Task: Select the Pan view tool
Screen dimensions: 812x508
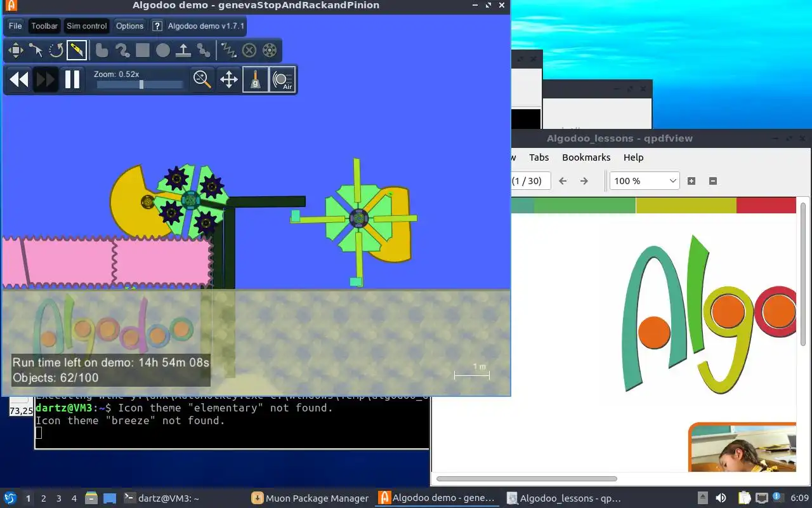Action: (229, 79)
